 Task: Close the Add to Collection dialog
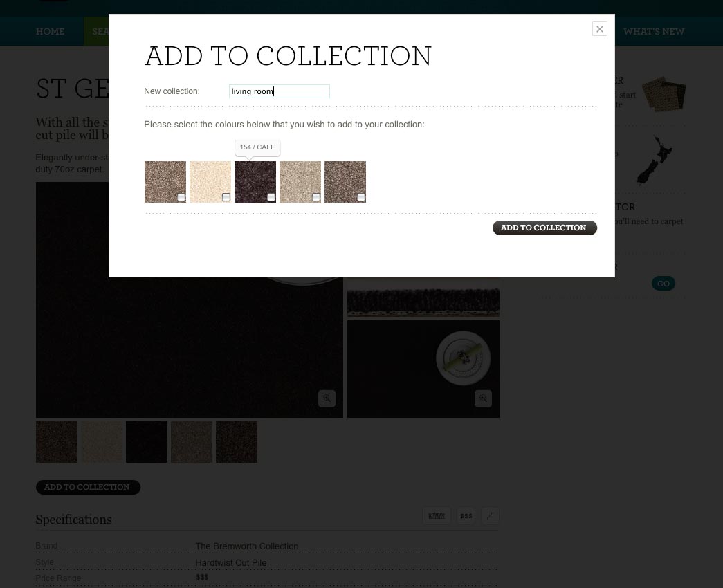pos(599,29)
